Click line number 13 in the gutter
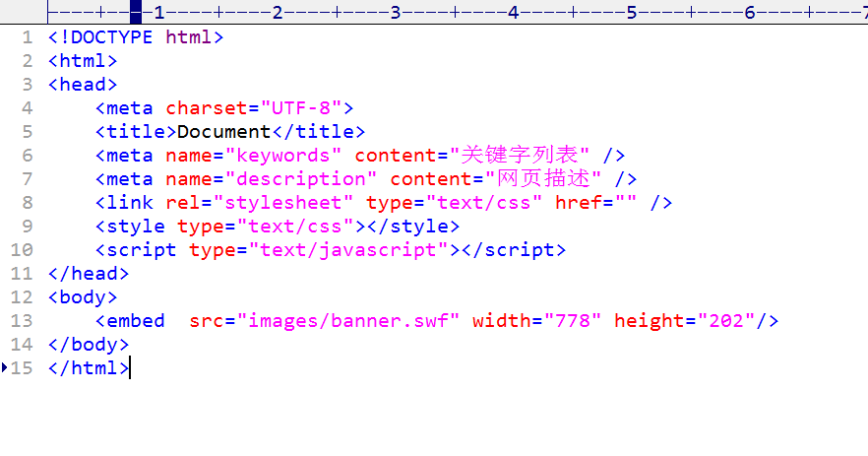The height and width of the screenshot is (456, 868). (22, 321)
